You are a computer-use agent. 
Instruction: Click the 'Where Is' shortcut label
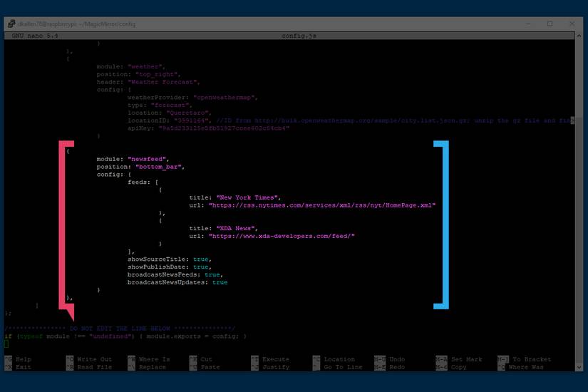pyautogui.click(x=154, y=359)
